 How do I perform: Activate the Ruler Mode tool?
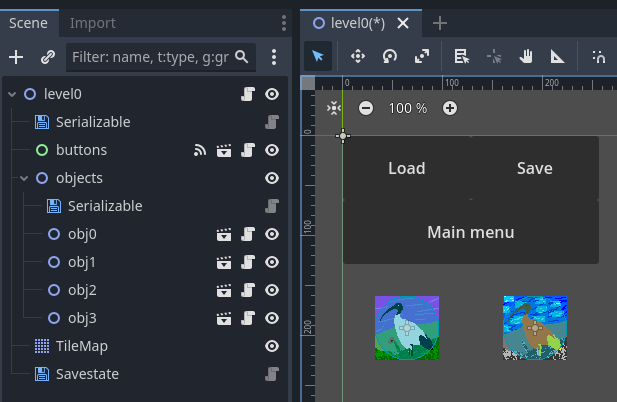(554, 57)
